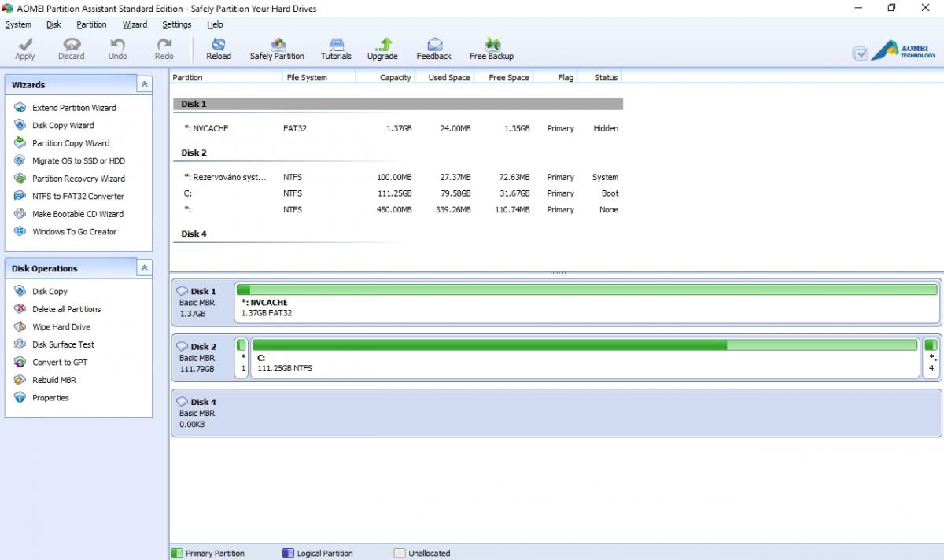Click the Partition Copy Wizard icon

(x=20, y=143)
